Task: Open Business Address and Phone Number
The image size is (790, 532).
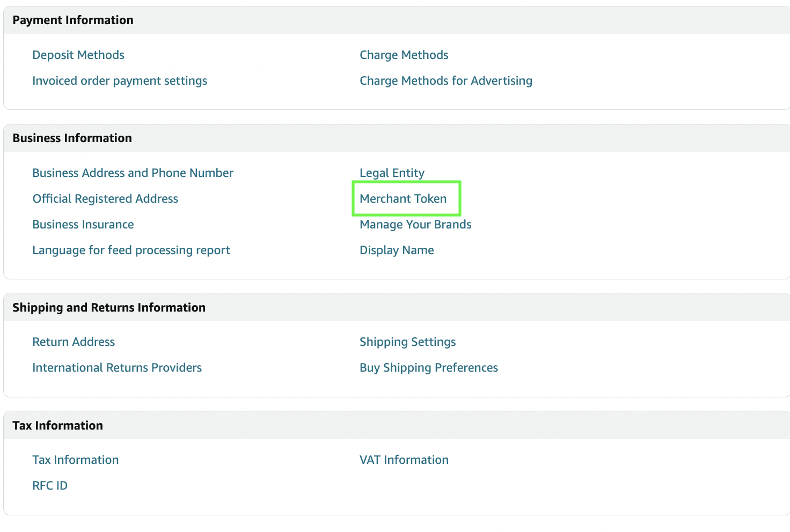Action: coord(133,173)
